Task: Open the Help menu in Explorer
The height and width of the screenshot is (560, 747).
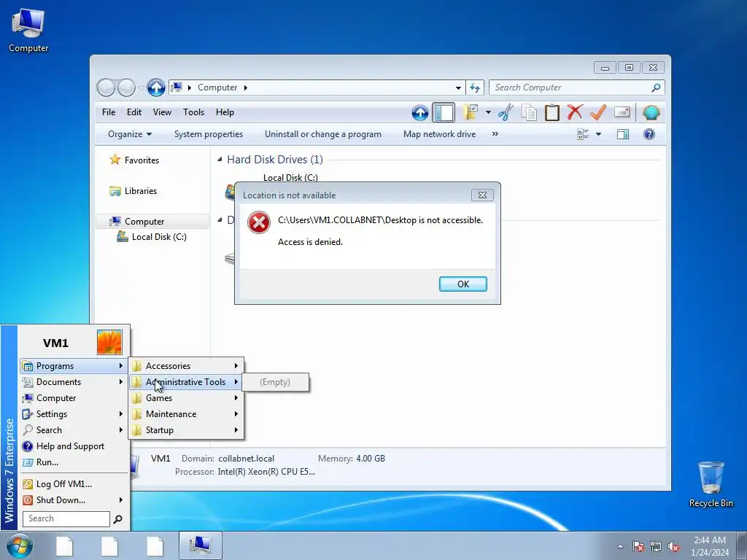Action: pyautogui.click(x=225, y=112)
